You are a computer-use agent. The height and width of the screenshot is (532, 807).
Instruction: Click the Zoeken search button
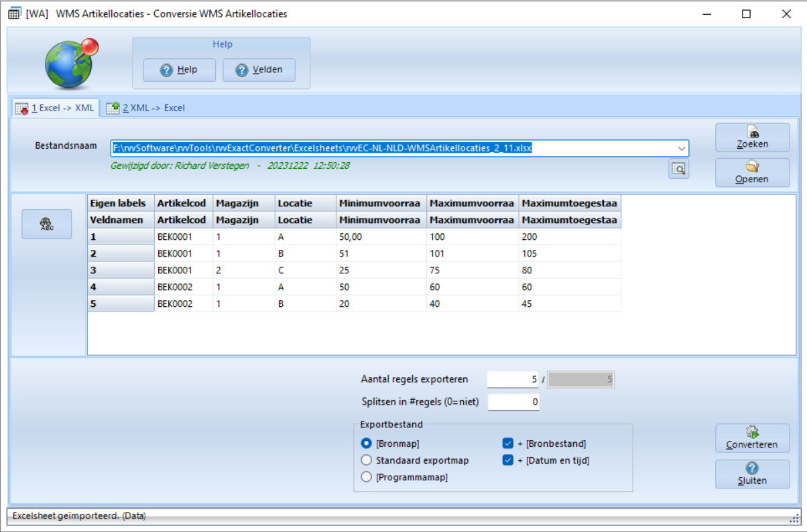pyautogui.click(x=751, y=137)
